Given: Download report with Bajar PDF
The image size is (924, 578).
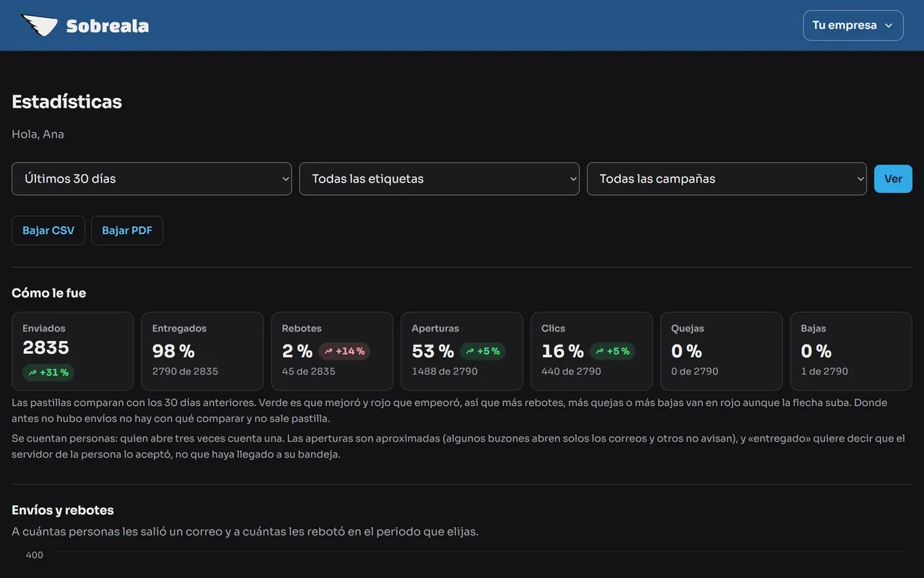Looking at the screenshot, I should coord(127,230).
